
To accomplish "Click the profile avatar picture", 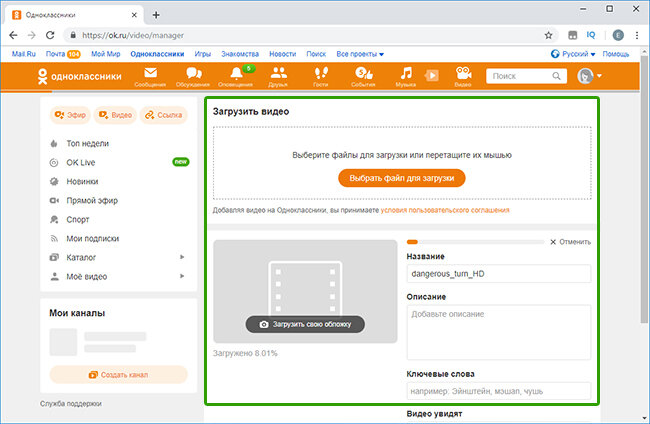I will (x=585, y=76).
